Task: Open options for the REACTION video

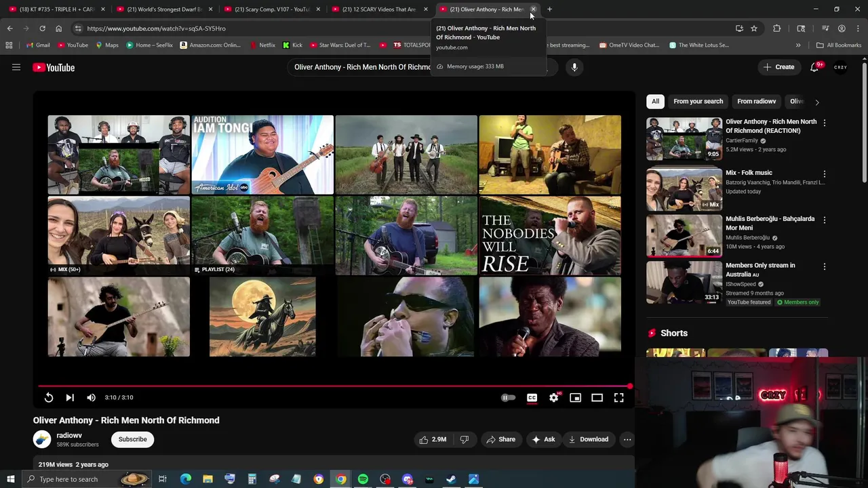Action: [x=825, y=123]
